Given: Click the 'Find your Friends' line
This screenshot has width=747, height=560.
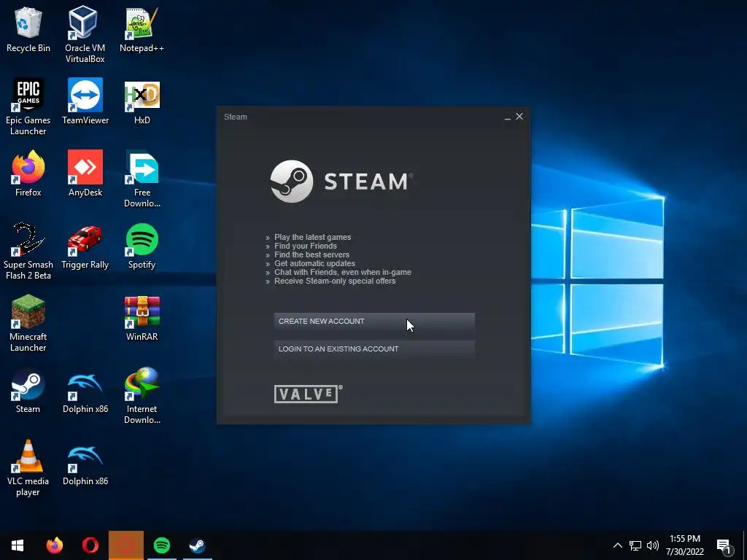Looking at the screenshot, I should click(306, 246).
